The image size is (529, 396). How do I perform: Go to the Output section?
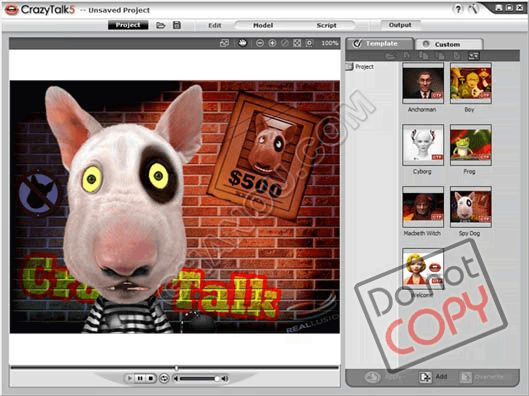[x=400, y=25]
